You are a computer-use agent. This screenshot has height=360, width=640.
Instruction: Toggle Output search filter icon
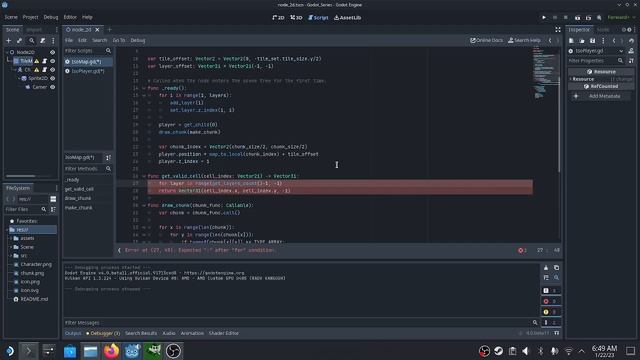pos(556,278)
